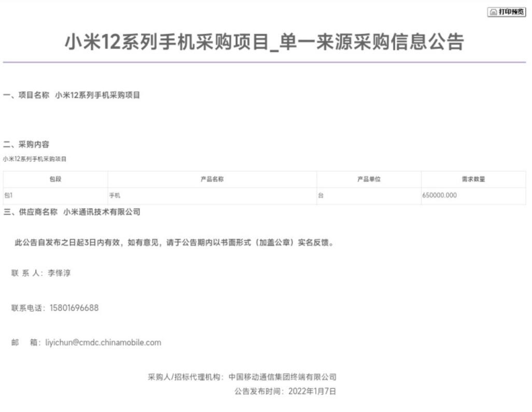
Task: Click the printer icon in 打印预览 button
Action: (x=493, y=12)
